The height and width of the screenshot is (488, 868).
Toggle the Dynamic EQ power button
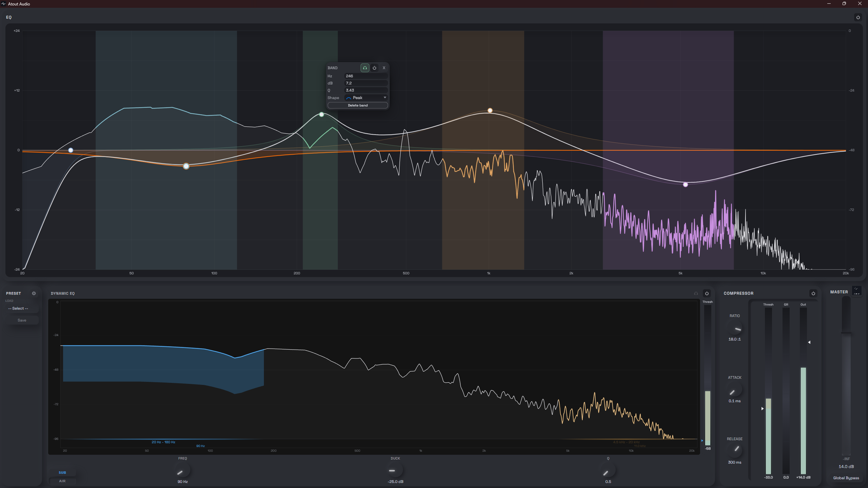(x=707, y=293)
